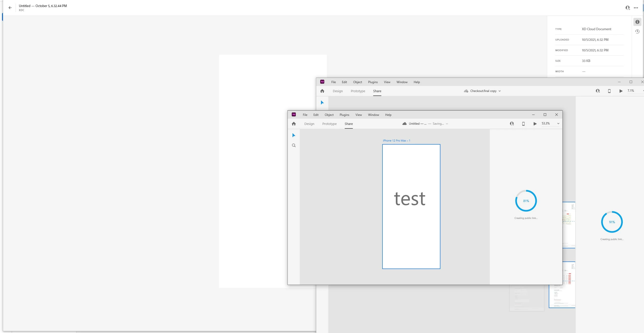Open version history clock icon
Image resolution: width=644 pixels, height=333 pixels.
pos(637,31)
